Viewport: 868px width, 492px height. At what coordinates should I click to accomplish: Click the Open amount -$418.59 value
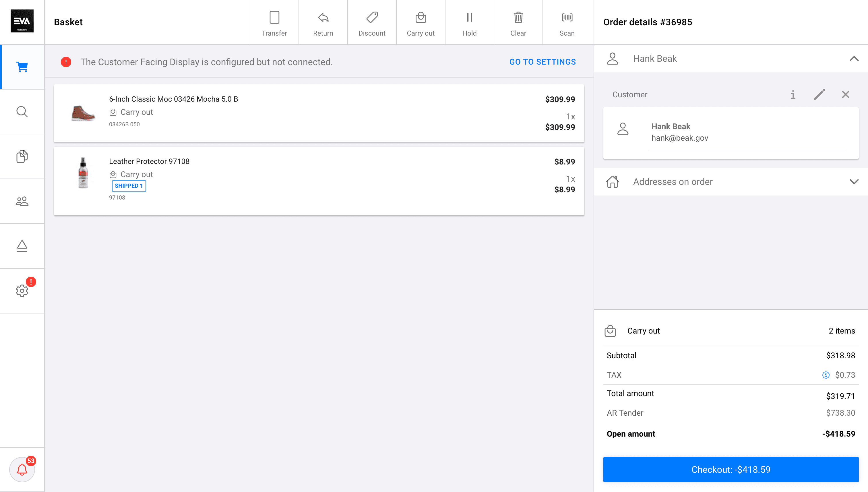pyautogui.click(x=839, y=434)
